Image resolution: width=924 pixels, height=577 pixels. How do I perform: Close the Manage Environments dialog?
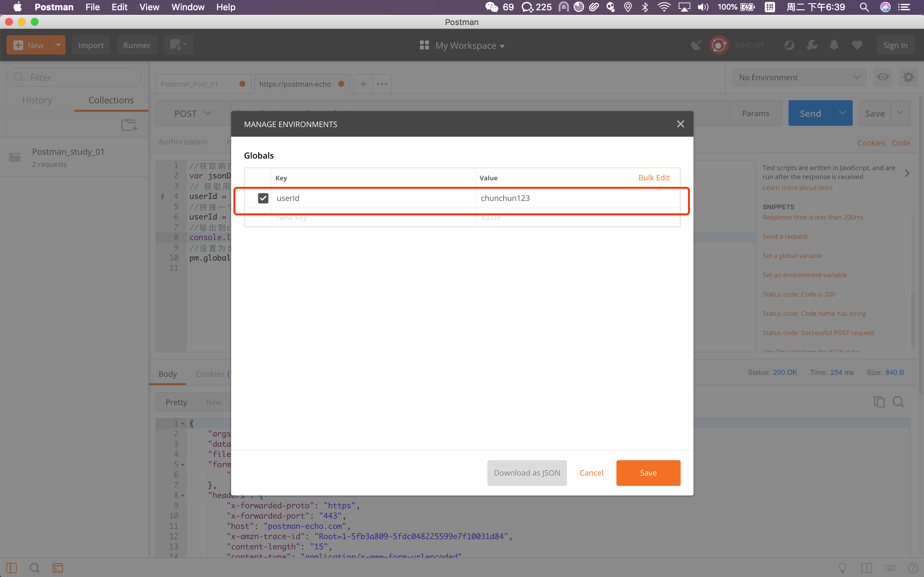[680, 124]
